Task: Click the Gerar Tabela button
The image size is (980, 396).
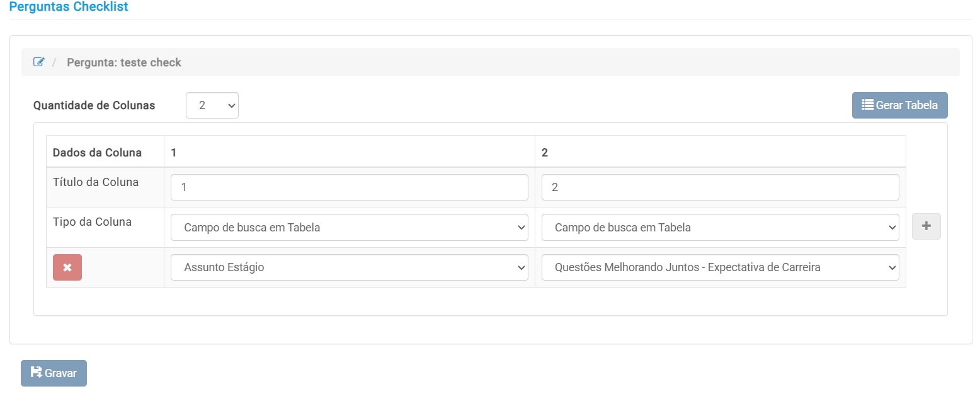Action: click(x=899, y=105)
